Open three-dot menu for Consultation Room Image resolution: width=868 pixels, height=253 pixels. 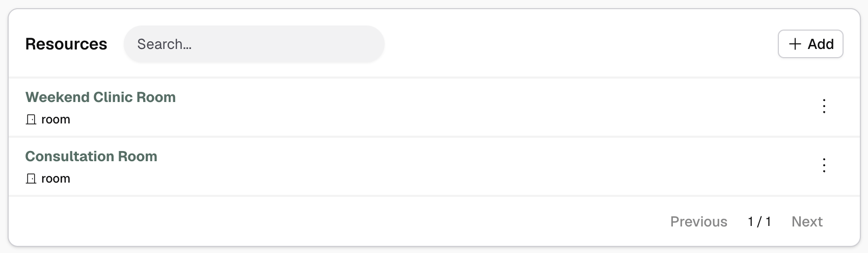coord(824,165)
